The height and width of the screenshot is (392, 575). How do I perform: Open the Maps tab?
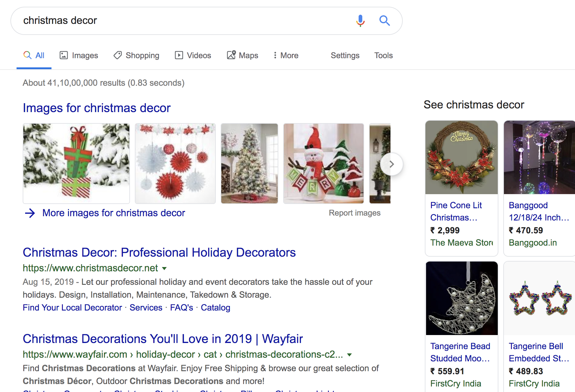242,55
